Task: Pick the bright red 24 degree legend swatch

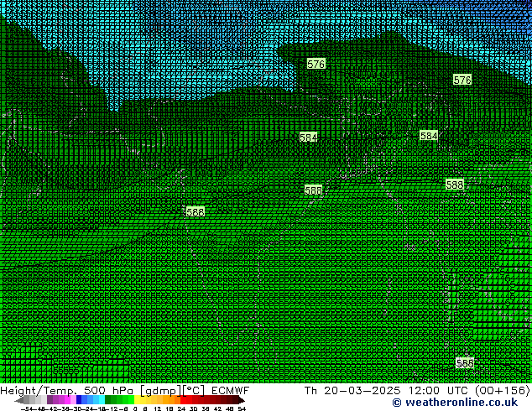Action: coord(183,399)
